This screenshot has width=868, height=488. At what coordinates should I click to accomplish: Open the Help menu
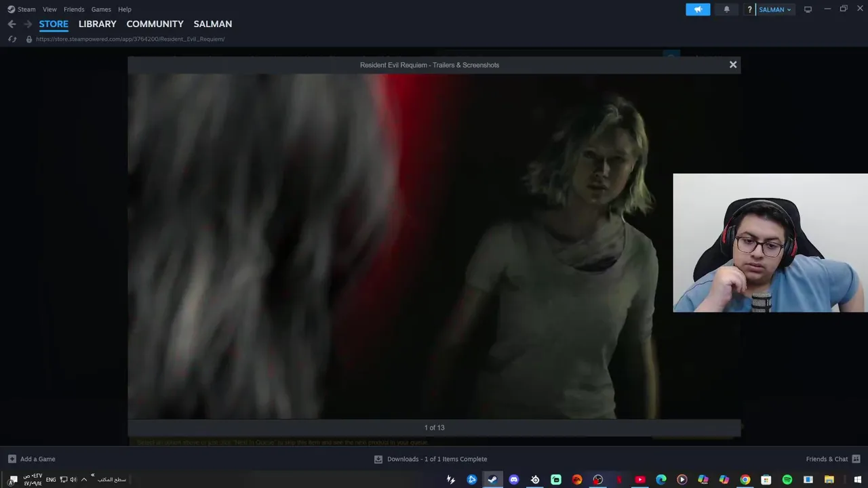(125, 9)
